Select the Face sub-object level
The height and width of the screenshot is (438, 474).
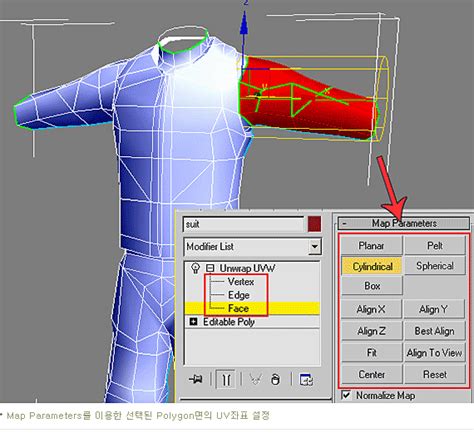coord(238,308)
